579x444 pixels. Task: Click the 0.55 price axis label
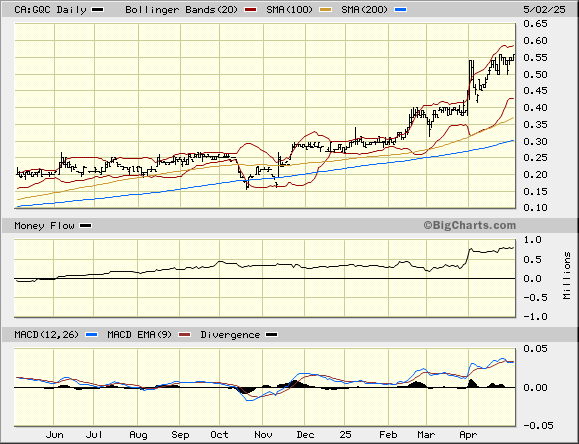(x=535, y=58)
